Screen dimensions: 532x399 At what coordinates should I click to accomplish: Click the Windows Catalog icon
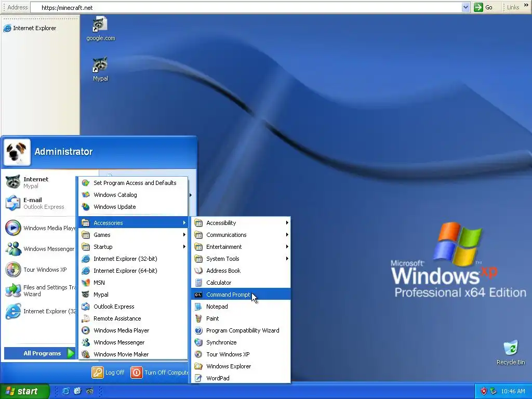(86, 195)
